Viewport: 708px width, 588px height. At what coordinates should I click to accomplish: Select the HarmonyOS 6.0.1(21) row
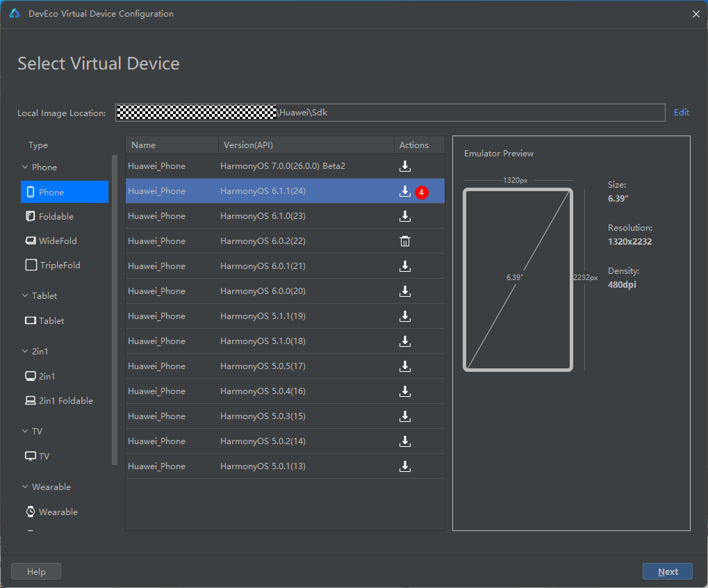coord(285,266)
